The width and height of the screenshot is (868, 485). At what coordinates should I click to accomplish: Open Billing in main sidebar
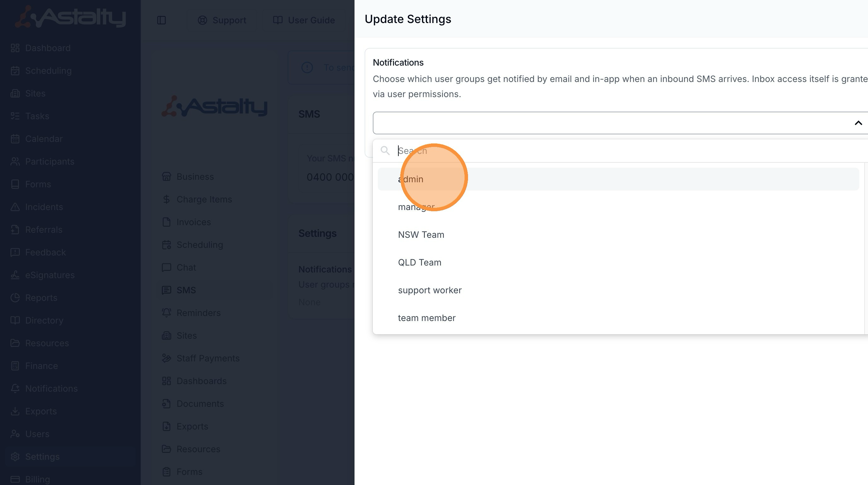tap(70, 479)
